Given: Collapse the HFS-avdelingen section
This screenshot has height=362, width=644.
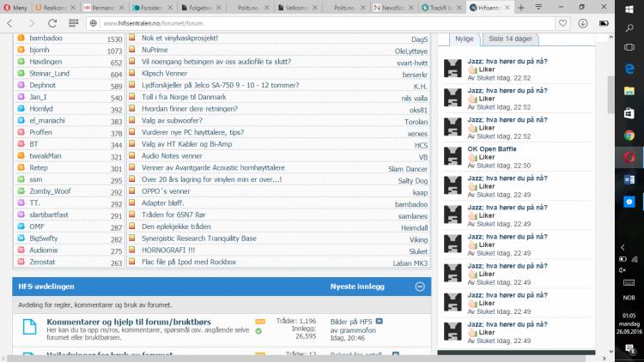Looking at the screenshot, I should point(420,287).
